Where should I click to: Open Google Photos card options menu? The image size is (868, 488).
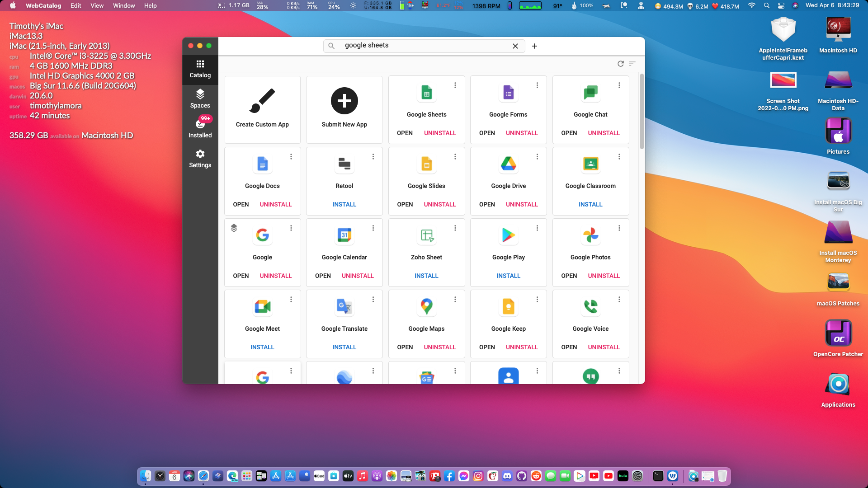(x=619, y=228)
